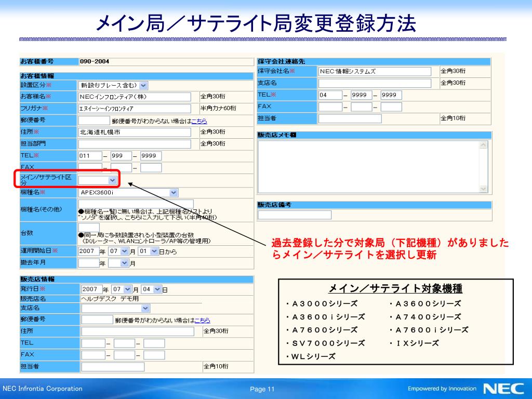Image resolution: width=532 pixels, height=399 pixels.
Task: Click the 販売店情報 郵便番号 input field
Action: point(97,320)
